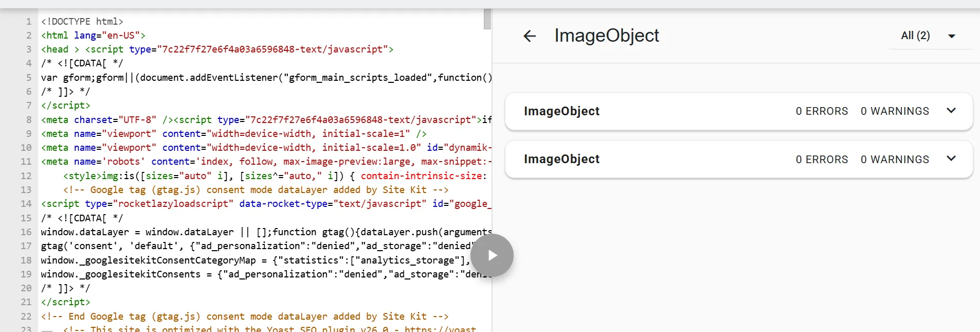
Task: Click the gtag('consent', 'default' line
Action: click(x=256, y=246)
